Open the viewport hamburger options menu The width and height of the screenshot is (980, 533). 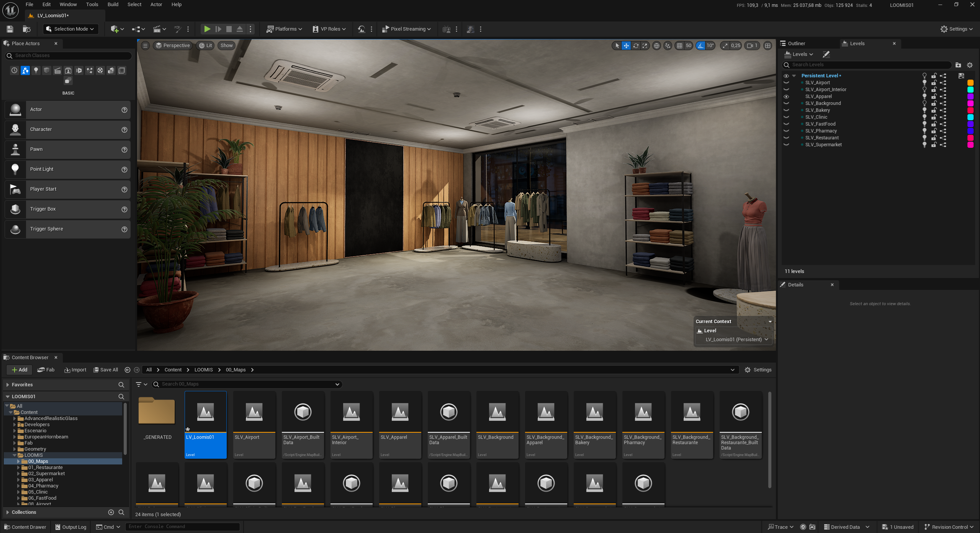point(145,46)
